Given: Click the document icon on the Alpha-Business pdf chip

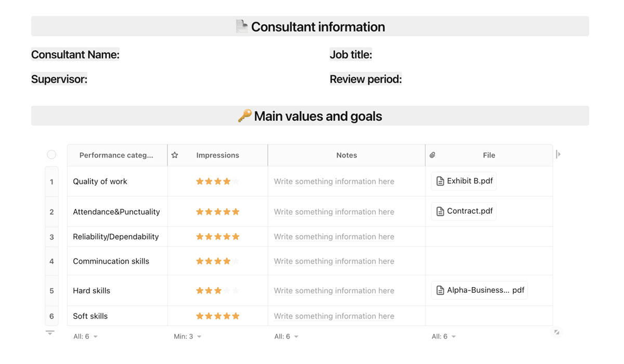Looking at the screenshot, I should coord(440,290).
